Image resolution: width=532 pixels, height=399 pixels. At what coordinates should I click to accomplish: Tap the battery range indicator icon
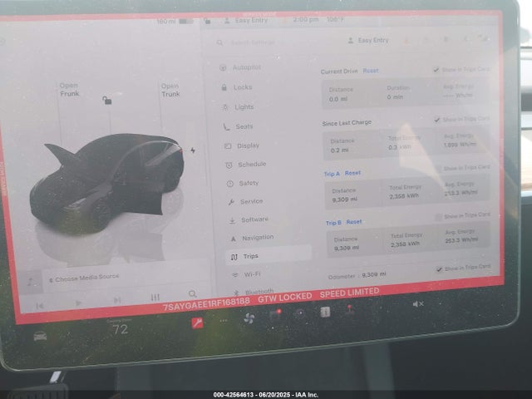coord(186,22)
